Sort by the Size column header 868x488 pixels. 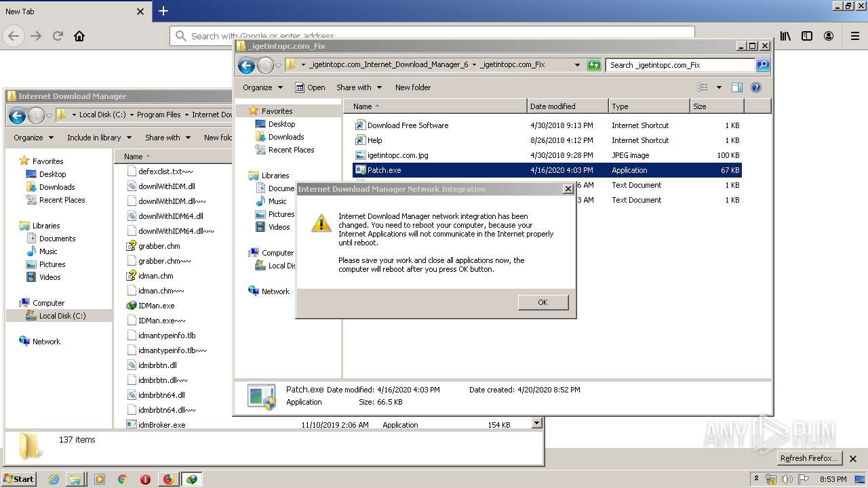pos(717,106)
